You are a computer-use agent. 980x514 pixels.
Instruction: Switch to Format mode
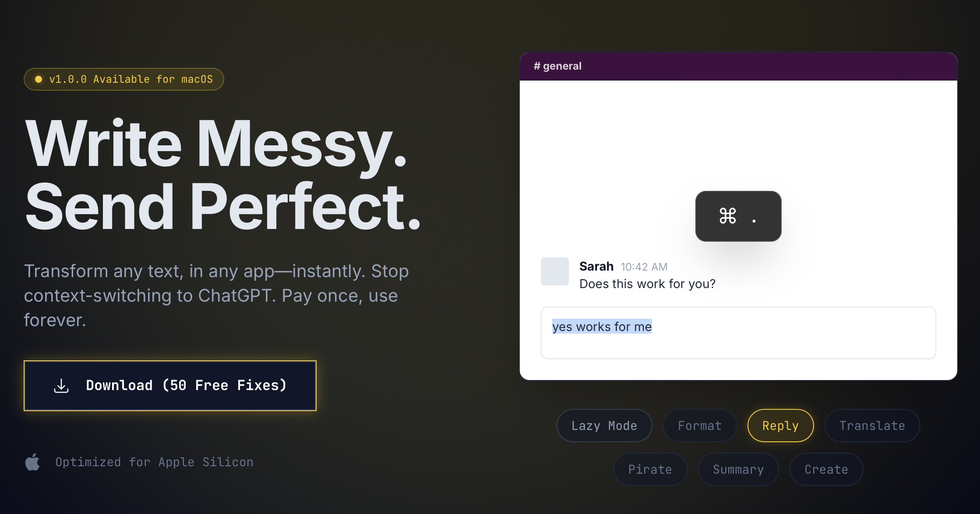tap(699, 425)
